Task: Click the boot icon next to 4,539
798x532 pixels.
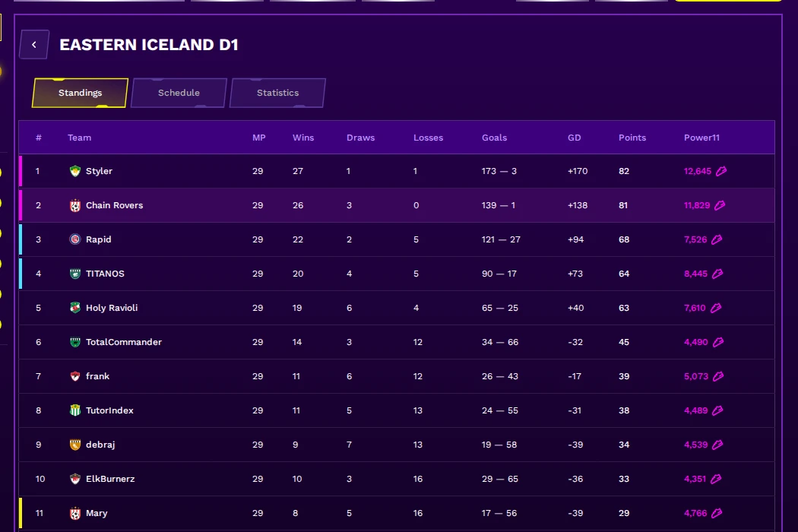Action: click(x=717, y=445)
